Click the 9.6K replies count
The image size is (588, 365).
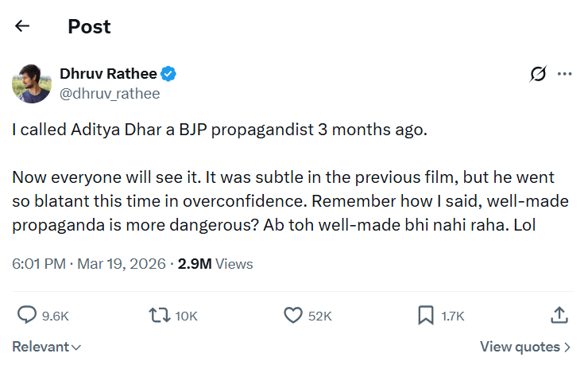point(56,316)
